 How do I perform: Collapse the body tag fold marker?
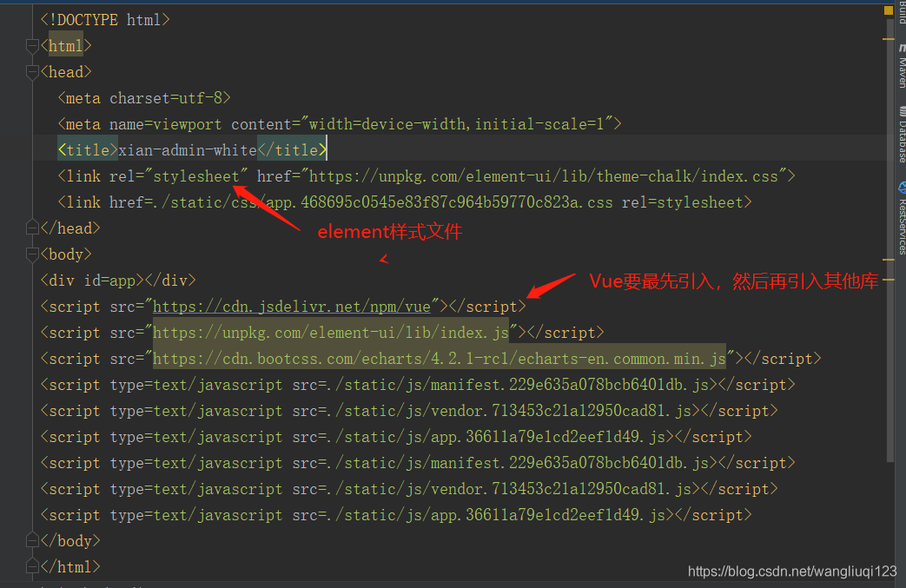click(x=32, y=254)
